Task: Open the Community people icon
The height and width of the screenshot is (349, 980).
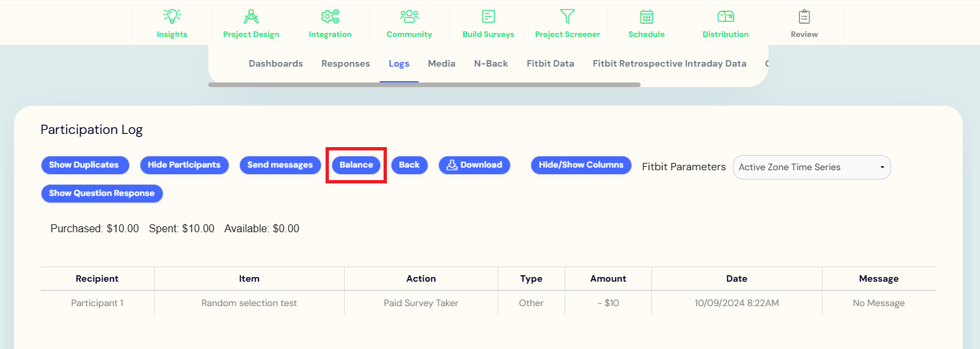Action: (x=409, y=16)
